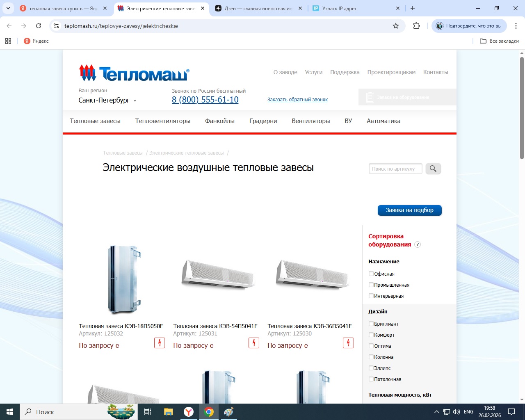Open Task View in the taskbar
The image size is (525, 420).
pyautogui.click(x=148, y=412)
